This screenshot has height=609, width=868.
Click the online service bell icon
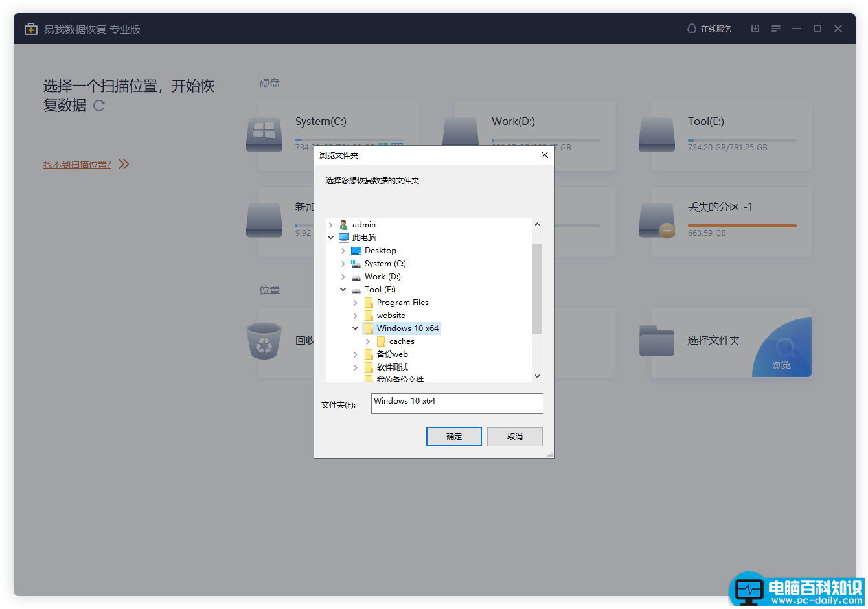(691, 29)
